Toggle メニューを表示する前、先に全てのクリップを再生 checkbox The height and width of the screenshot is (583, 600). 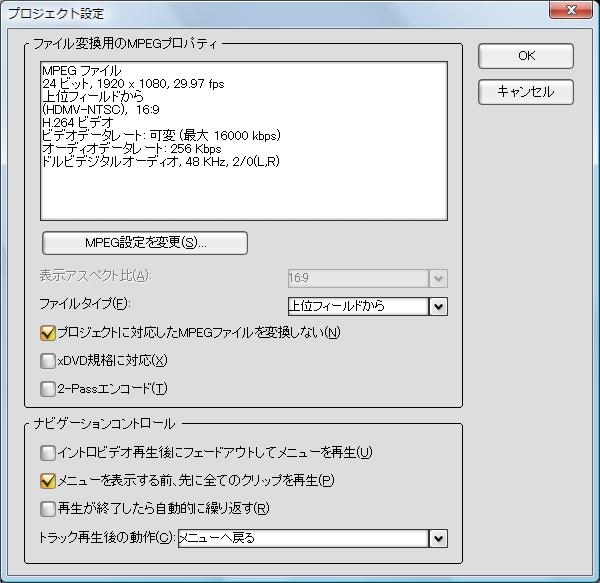[x=48, y=481]
